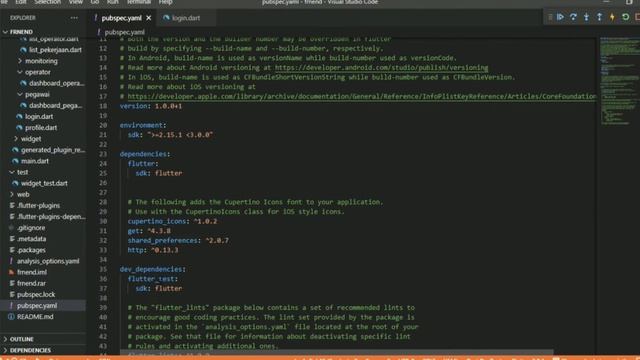Open .packages file
Viewport: 640px width, 360px height.
(31, 250)
